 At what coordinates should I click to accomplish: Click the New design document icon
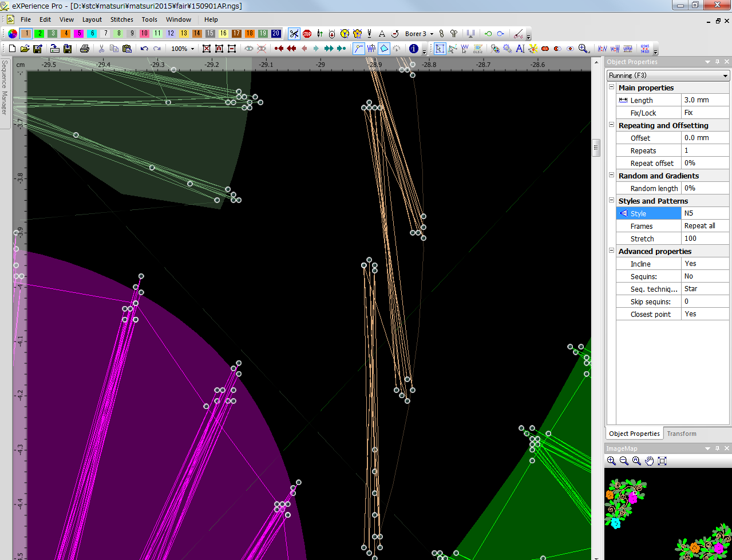pyautogui.click(x=12, y=49)
